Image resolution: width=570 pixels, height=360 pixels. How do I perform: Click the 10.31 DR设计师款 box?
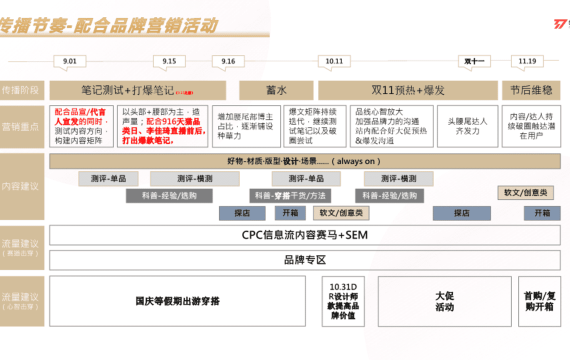tap(343, 301)
